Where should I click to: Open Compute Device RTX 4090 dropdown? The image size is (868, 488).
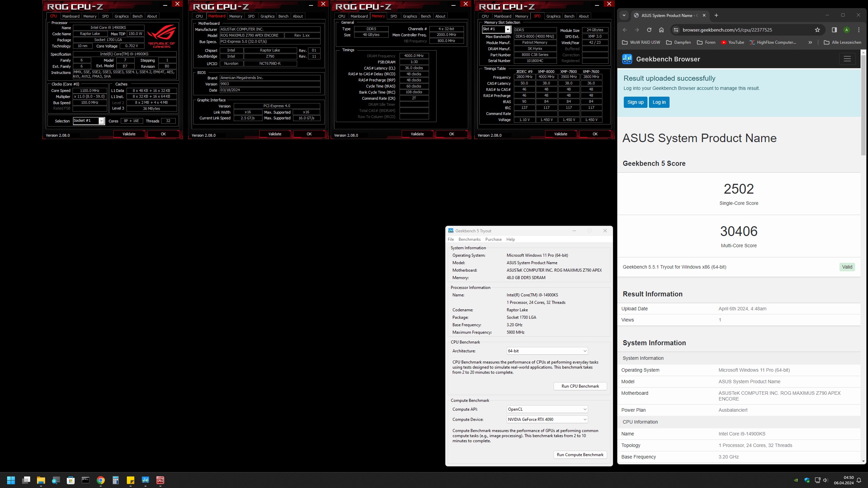pos(547,419)
